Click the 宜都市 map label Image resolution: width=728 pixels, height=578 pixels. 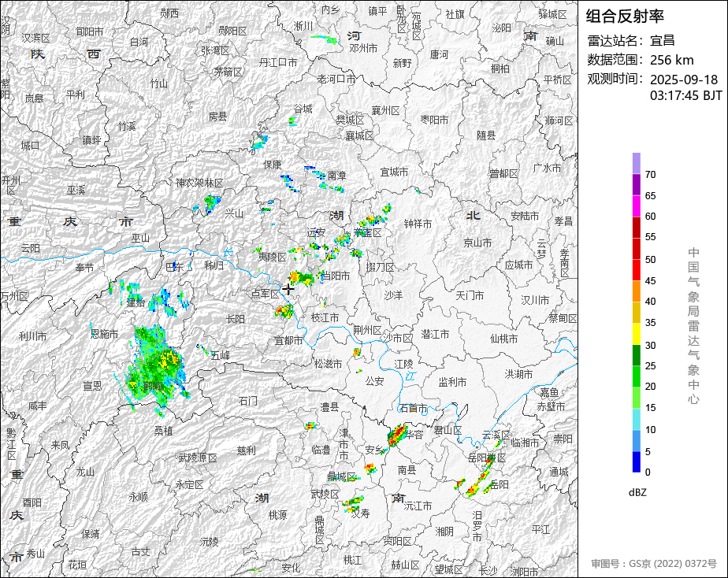(288, 340)
